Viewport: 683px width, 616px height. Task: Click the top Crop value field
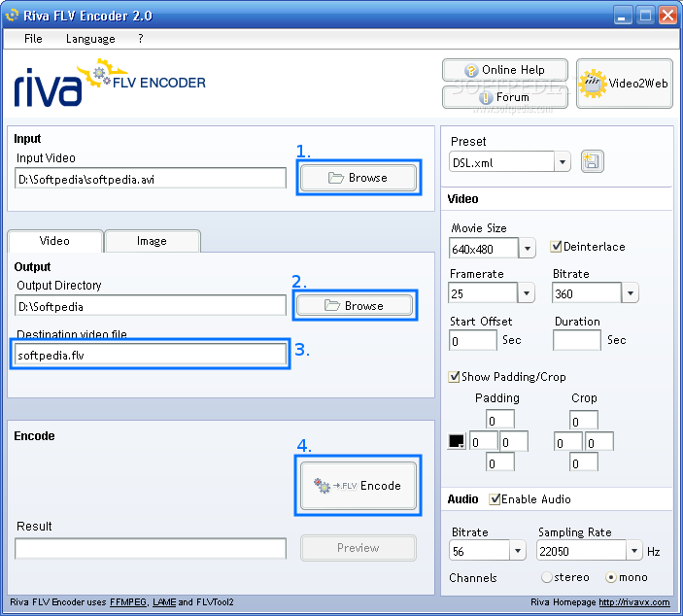pyautogui.click(x=584, y=420)
